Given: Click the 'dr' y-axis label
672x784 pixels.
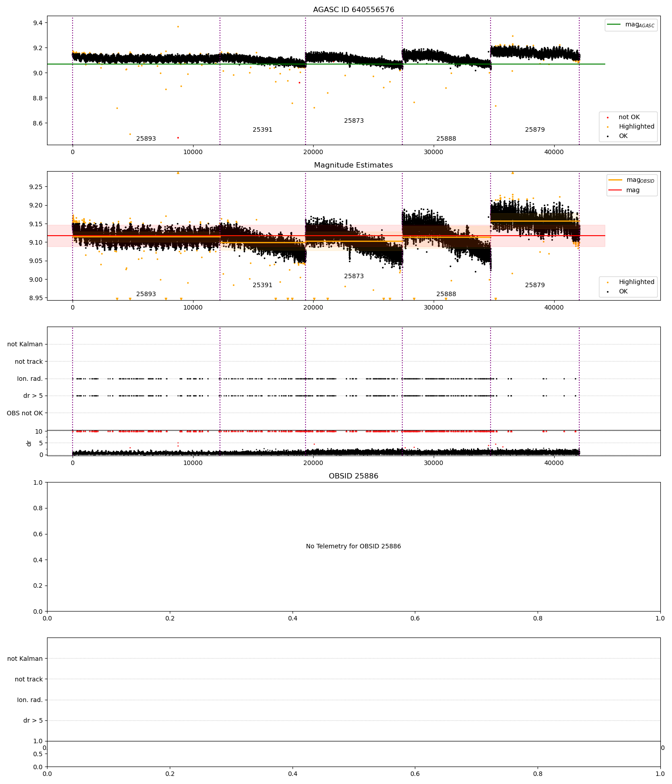Looking at the screenshot, I should (x=29, y=443).
